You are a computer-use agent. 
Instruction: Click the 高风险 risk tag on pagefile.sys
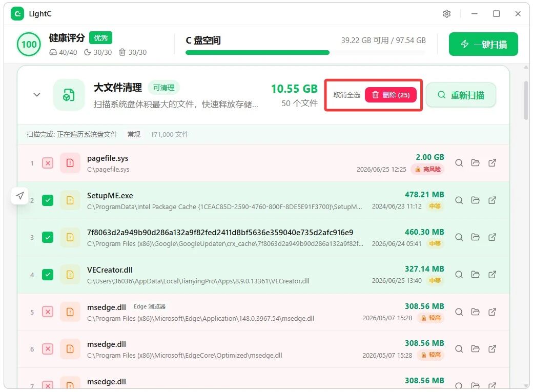point(427,169)
